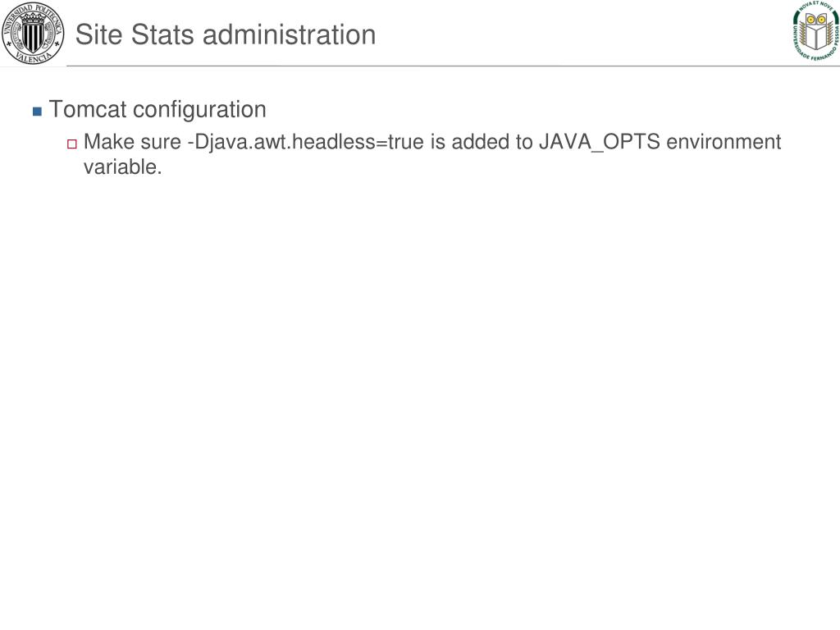Viewport: 840px width, 630px height.
Task: Click the word 'Stats' in the title
Action: pos(162,34)
